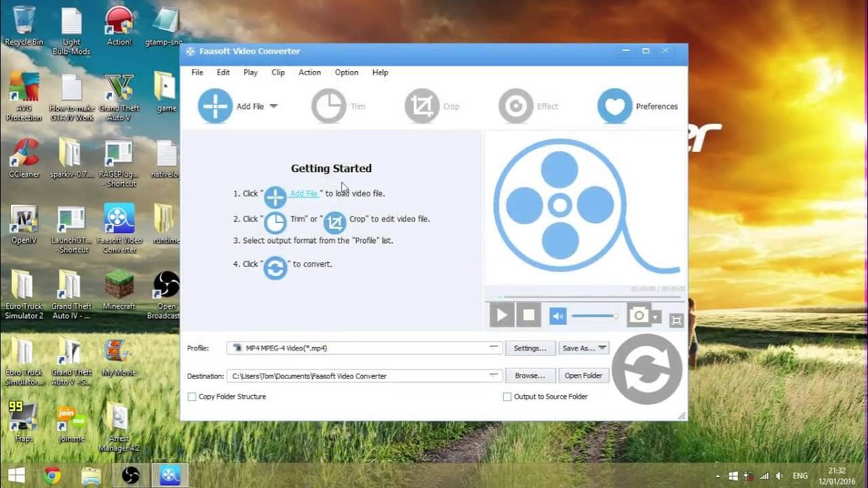Open the Help menu

tap(380, 73)
